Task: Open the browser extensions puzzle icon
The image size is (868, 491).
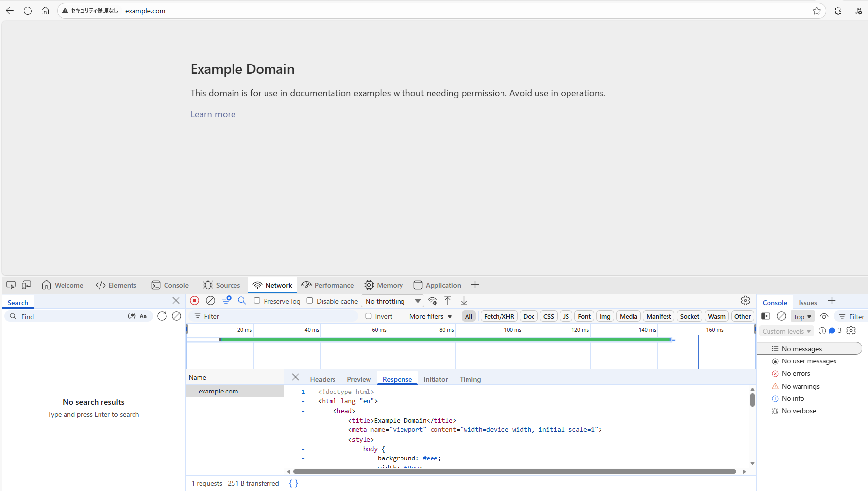Action: tap(838, 11)
